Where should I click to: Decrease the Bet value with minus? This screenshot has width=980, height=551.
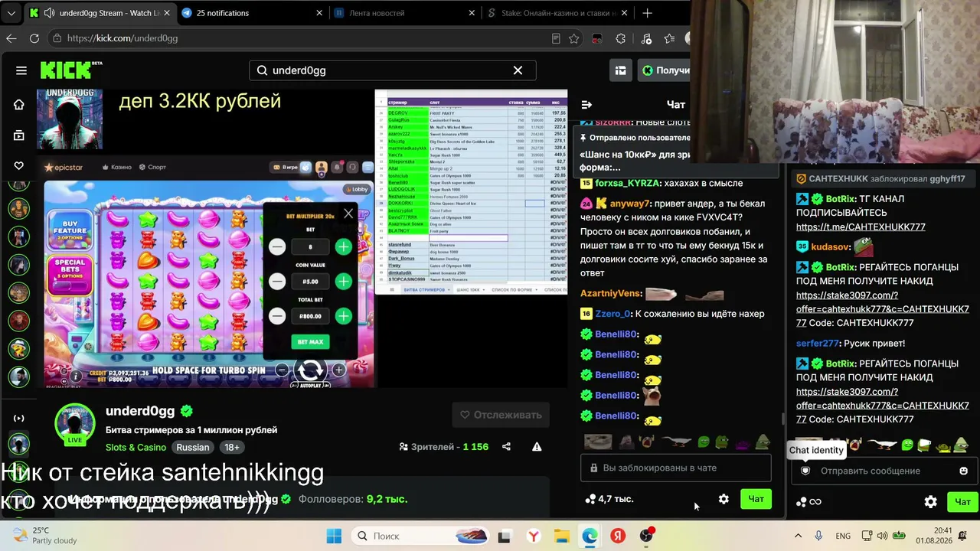[277, 246]
